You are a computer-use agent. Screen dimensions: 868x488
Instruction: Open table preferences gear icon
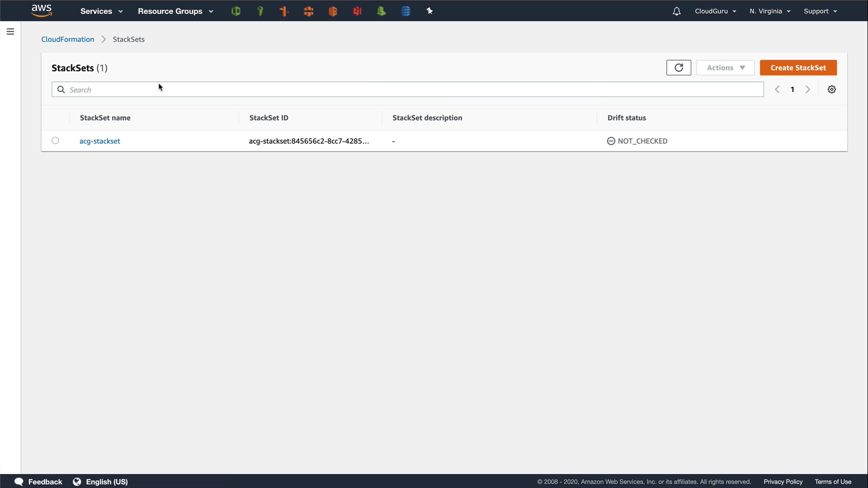click(831, 89)
